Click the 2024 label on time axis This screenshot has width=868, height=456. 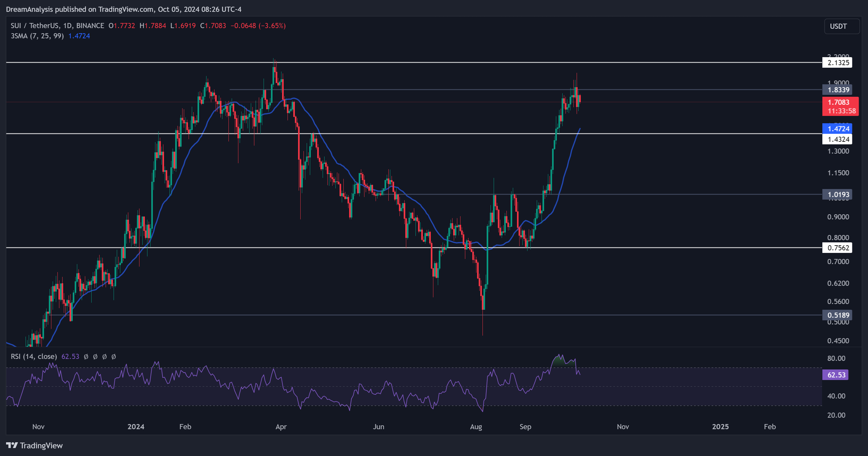point(136,427)
